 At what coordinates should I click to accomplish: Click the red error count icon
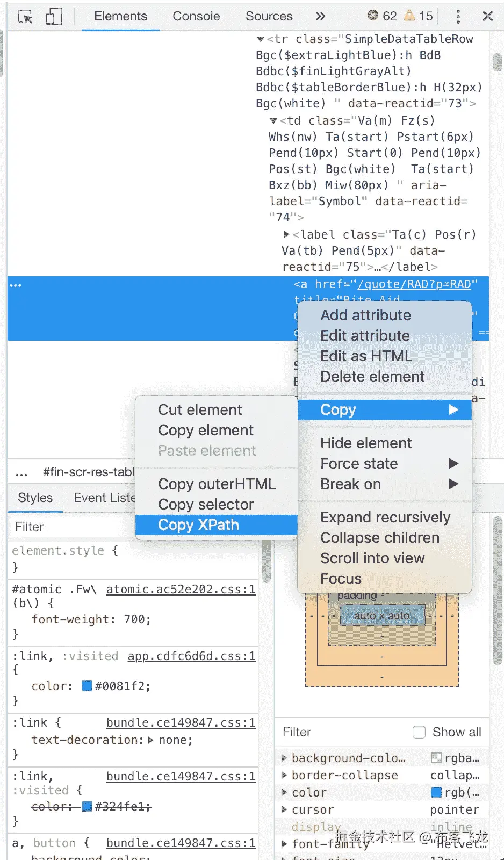373,16
